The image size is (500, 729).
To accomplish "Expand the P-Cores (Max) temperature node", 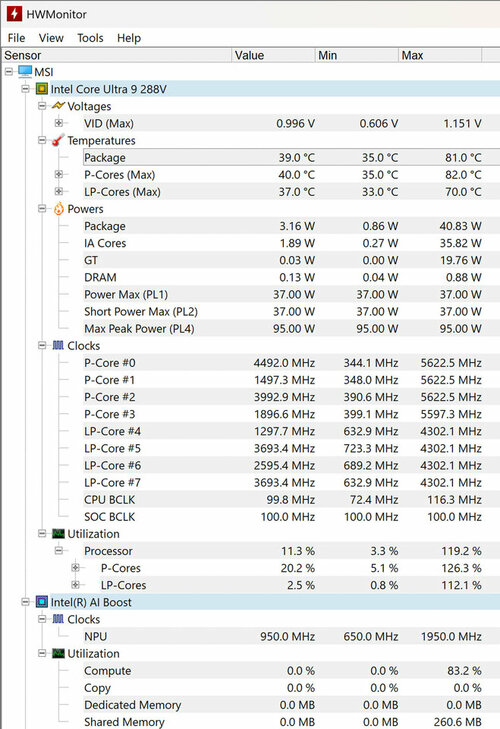I will coord(59,174).
